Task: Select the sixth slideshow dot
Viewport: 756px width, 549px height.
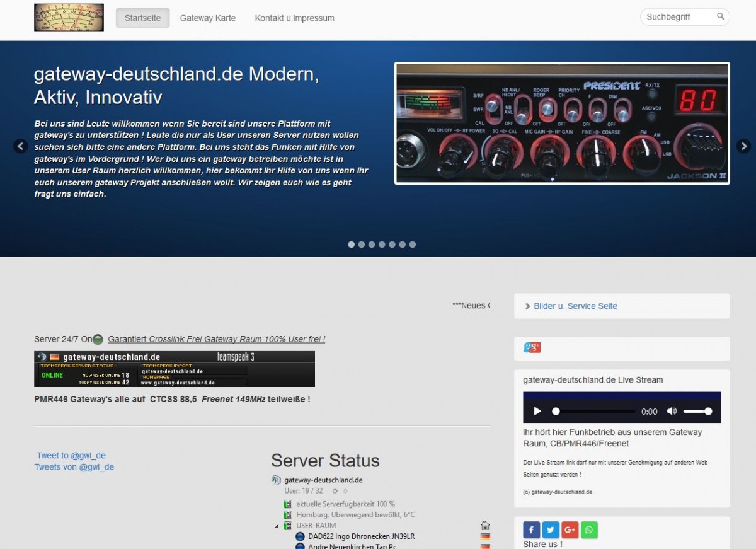Action: [x=402, y=245]
